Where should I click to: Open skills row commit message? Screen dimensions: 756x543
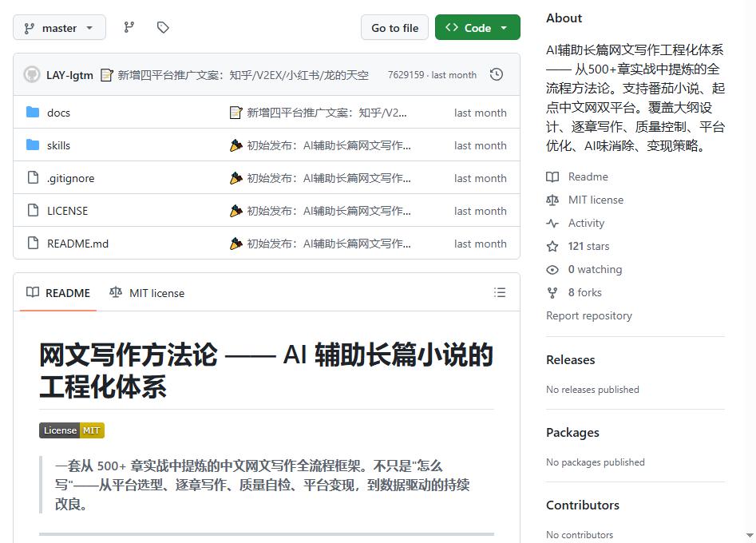click(320, 145)
